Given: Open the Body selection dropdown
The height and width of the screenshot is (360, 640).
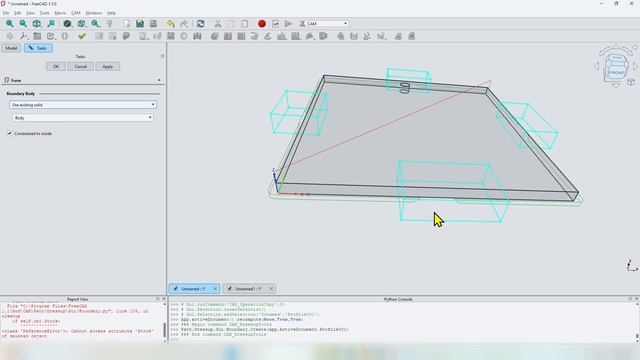Looking at the screenshot, I should pyautogui.click(x=83, y=118).
